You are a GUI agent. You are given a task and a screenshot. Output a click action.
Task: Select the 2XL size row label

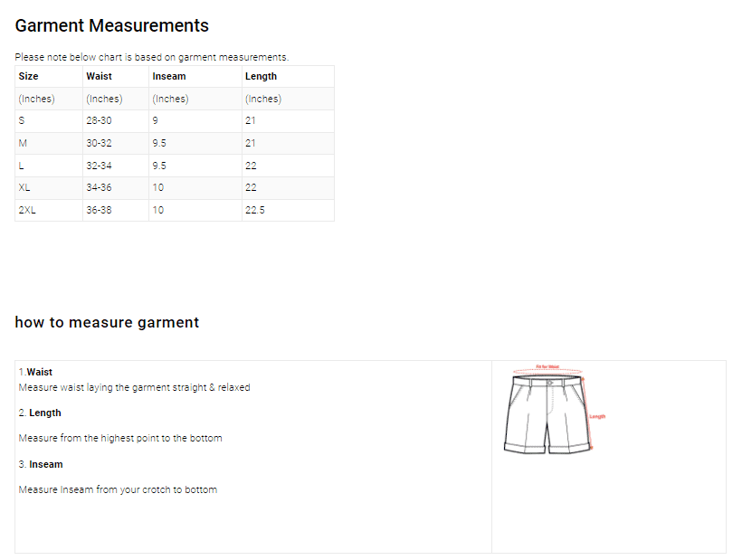point(27,210)
